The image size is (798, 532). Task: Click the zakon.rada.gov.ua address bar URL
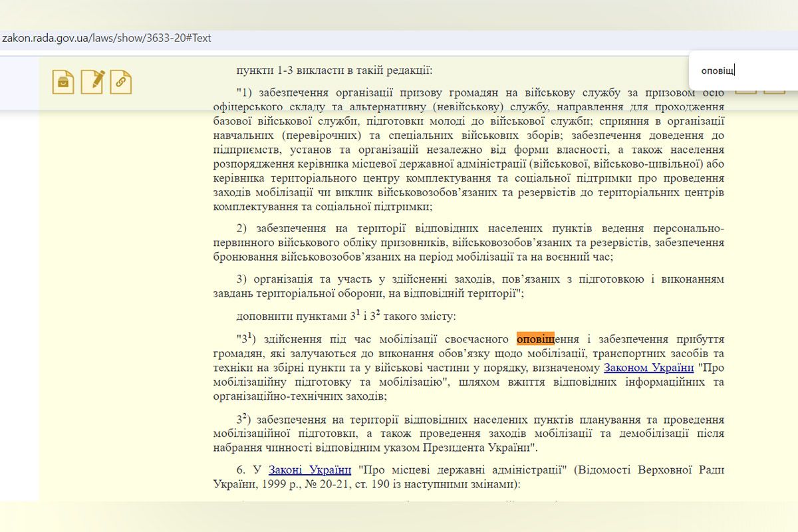(106, 38)
